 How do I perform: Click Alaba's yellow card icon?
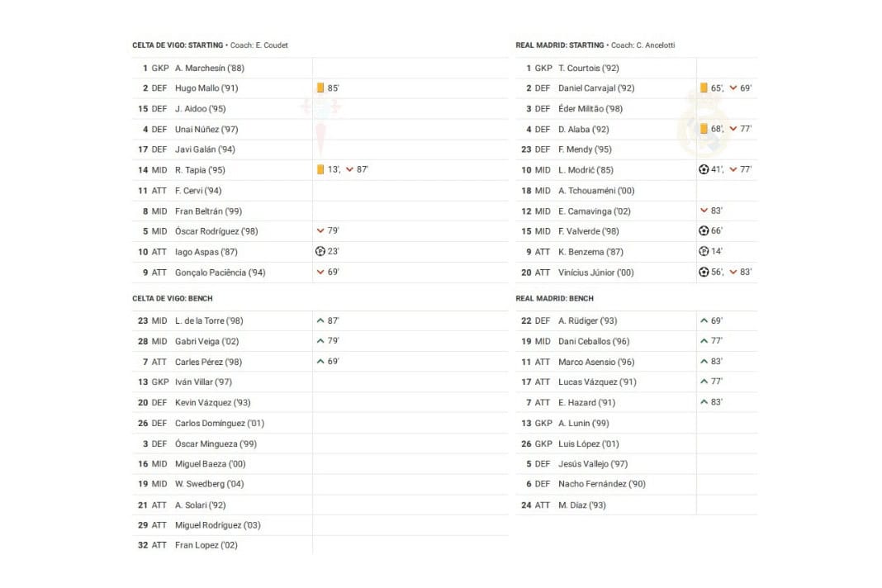(704, 129)
